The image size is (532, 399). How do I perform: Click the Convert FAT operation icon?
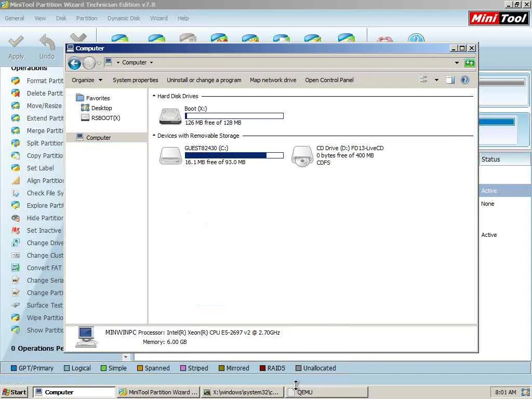point(16,268)
